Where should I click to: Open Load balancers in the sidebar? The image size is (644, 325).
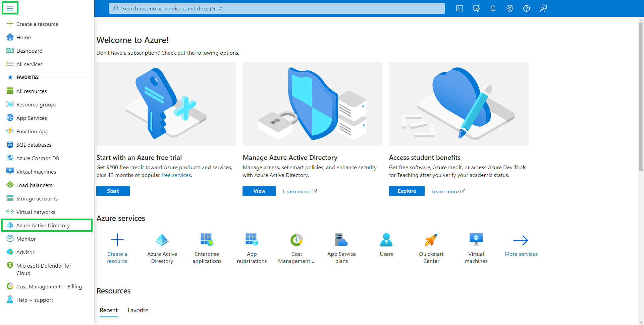pyautogui.click(x=47, y=185)
